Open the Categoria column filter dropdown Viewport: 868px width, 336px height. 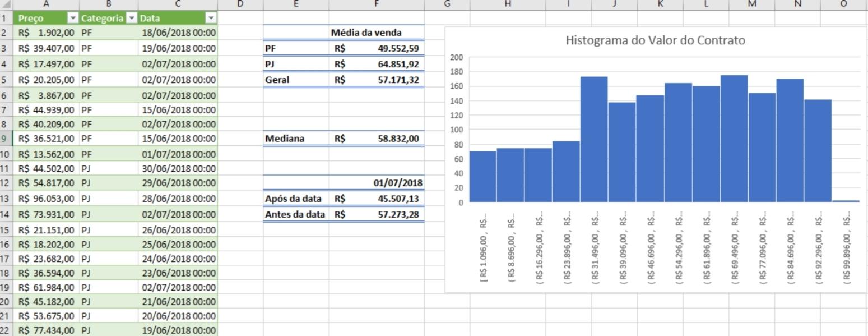132,19
